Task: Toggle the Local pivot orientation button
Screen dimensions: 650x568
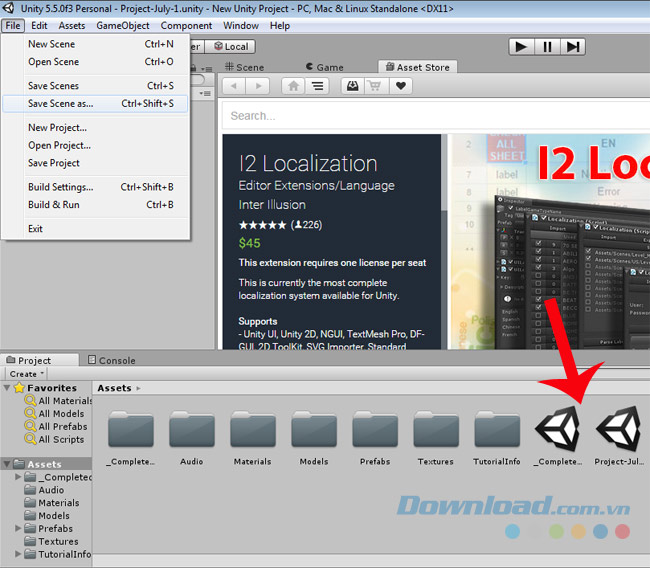Action: [229, 46]
